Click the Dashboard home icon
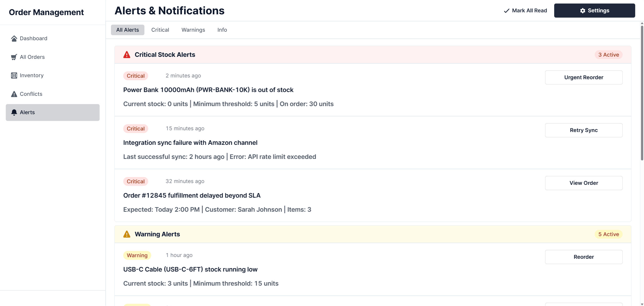 14,38
